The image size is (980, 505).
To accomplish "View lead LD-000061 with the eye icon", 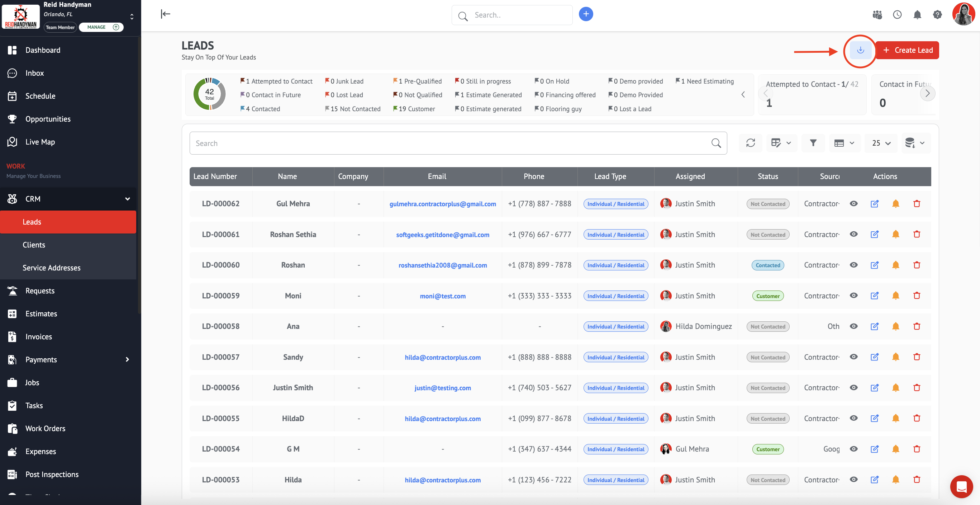I will (853, 235).
